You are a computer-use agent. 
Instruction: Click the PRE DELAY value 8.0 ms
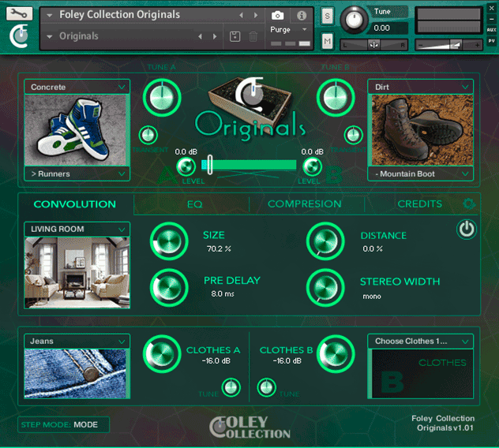(x=223, y=293)
